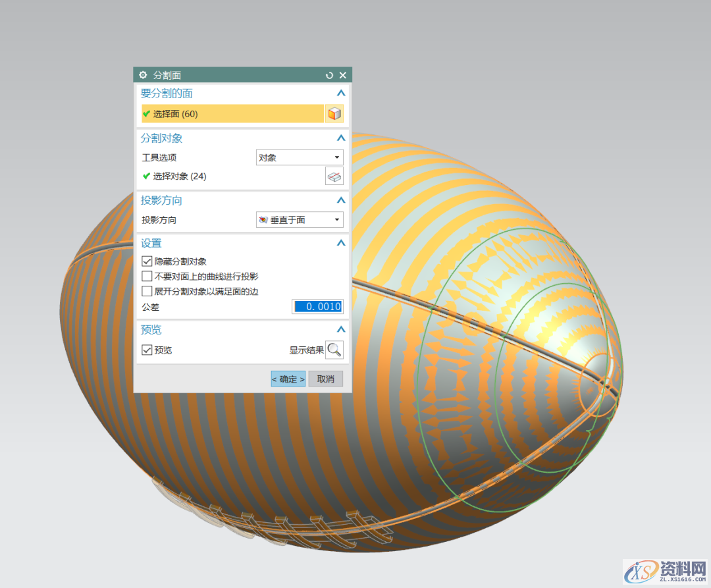Viewport: 711px width, 588px height.
Task: Close the 分割面 dialog
Action: [x=343, y=75]
